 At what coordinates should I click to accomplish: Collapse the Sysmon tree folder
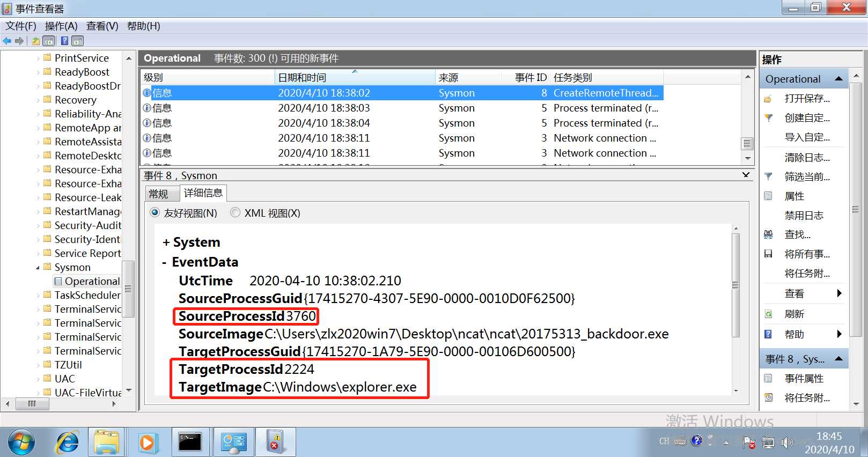[x=38, y=267]
